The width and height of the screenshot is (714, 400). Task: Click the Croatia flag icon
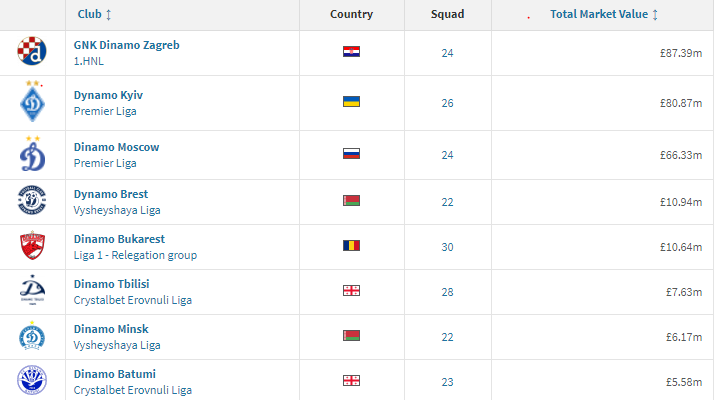(x=352, y=51)
